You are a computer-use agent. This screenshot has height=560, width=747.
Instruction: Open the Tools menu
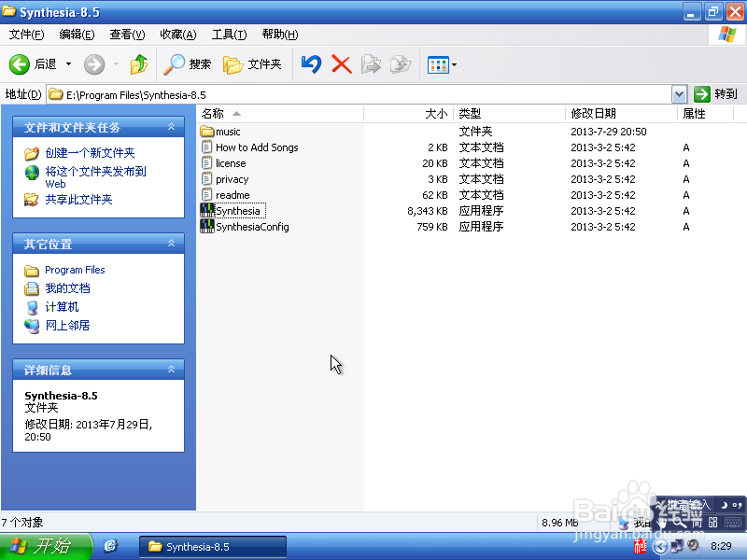point(229,35)
